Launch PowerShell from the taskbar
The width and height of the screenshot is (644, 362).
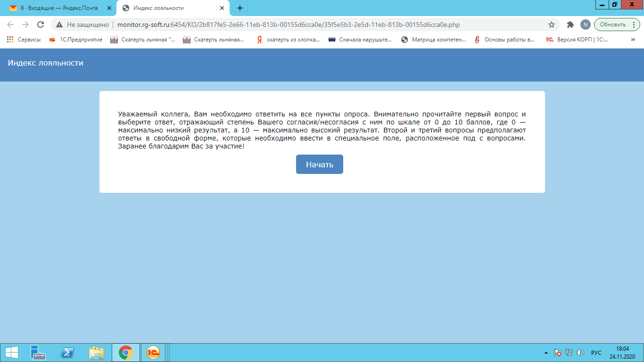click(67, 353)
